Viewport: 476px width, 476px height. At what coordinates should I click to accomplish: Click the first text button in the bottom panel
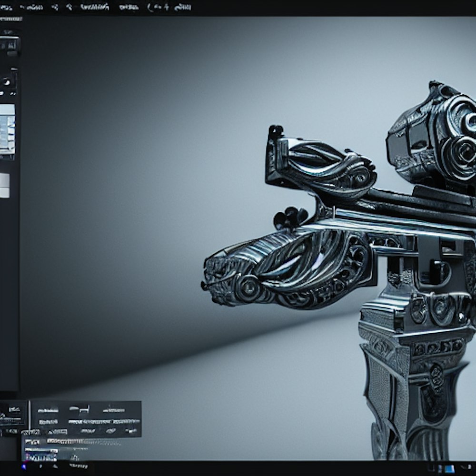tap(48, 410)
